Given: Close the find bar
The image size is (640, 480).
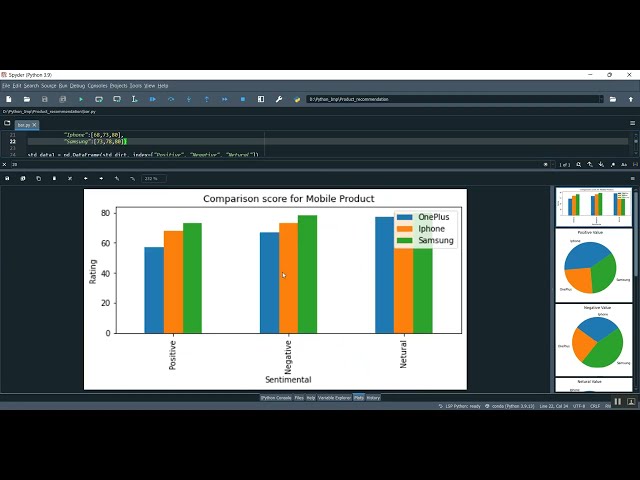Looking at the screenshot, I should pos(4,164).
